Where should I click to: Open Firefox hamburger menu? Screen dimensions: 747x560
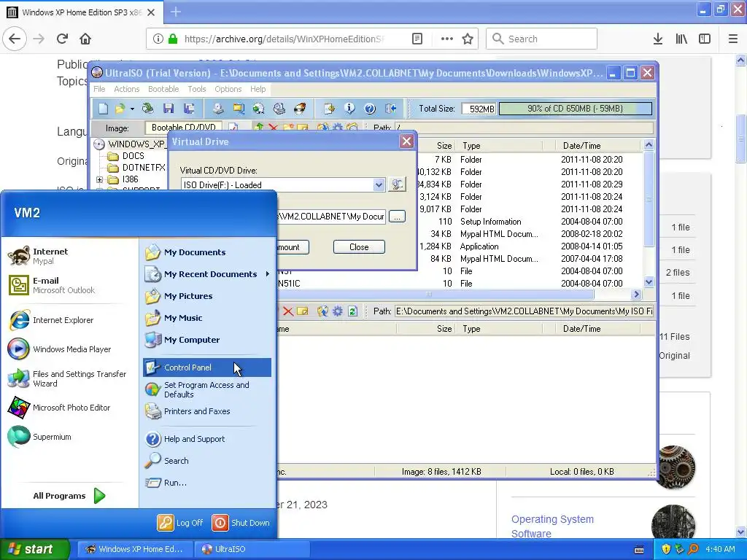(733, 39)
